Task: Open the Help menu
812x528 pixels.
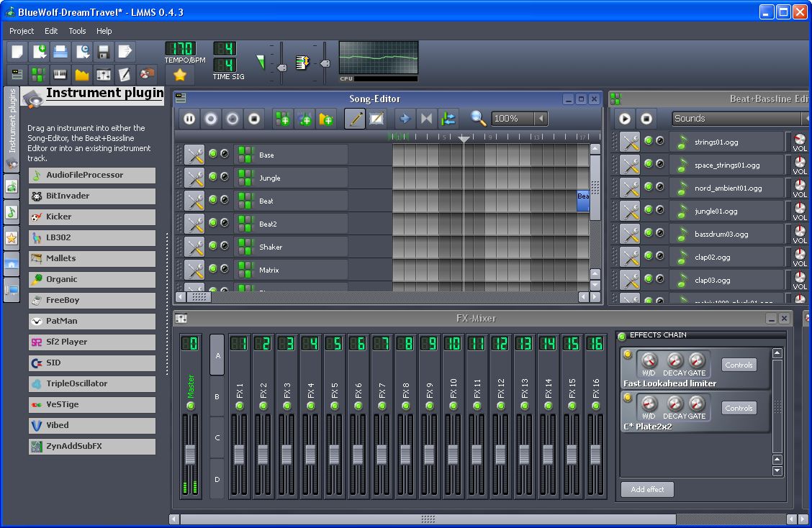Action: pyautogui.click(x=104, y=31)
